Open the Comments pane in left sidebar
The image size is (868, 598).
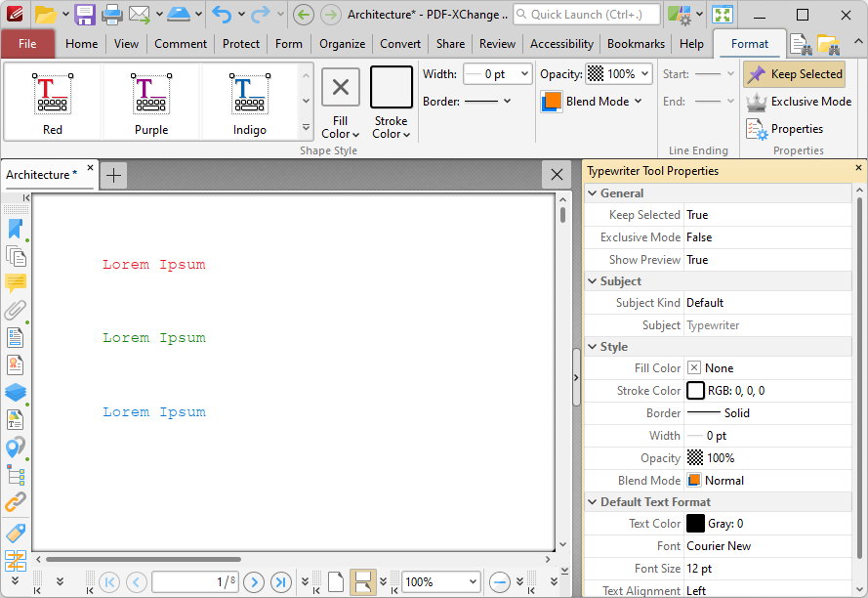16,283
